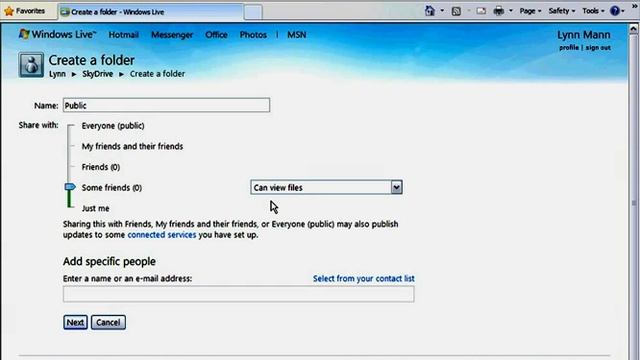640x360 pixels.
Task: Click the Favorites star button
Action: pyautogui.click(x=24, y=11)
